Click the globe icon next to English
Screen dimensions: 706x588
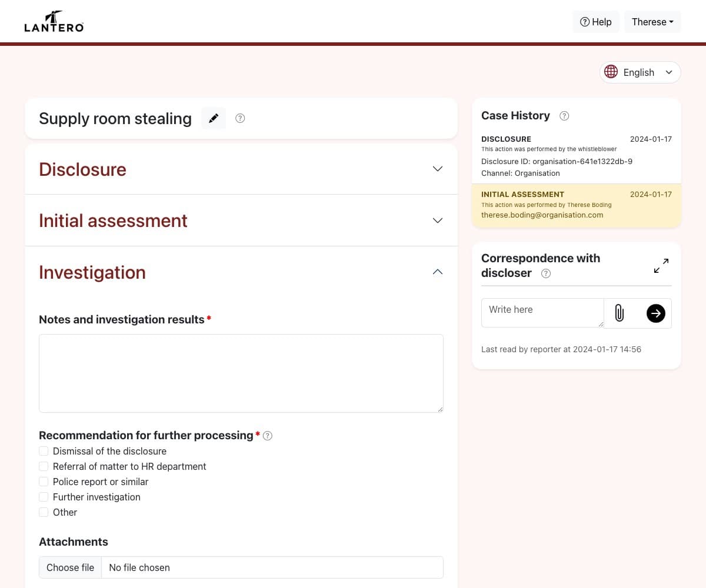(x=611, y=72)
